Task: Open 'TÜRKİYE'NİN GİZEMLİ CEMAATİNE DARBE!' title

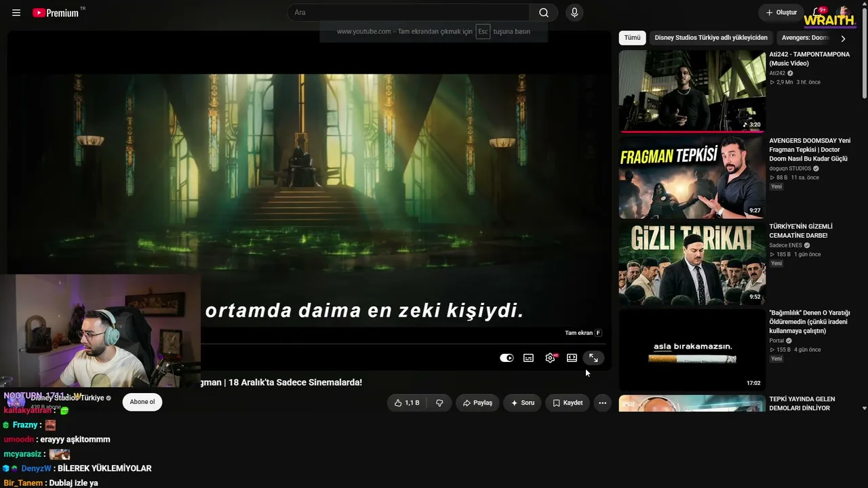Action: coord(801,231)
